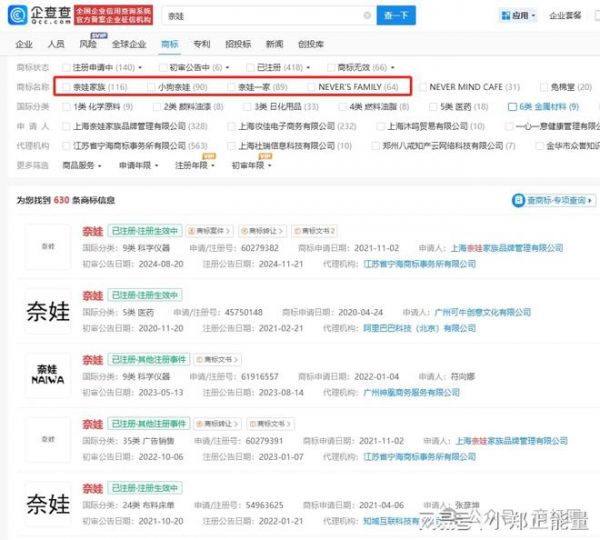The height and width of the screenshot is (540, 600).
Task: Tick the NEVER'S FAMILY checkbox
Action: pos(311,87)
